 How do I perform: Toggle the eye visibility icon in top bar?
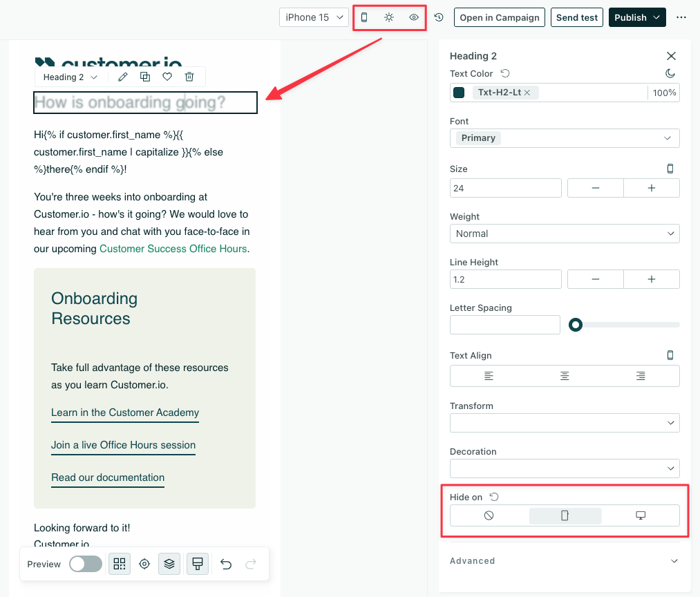[414, 17]
